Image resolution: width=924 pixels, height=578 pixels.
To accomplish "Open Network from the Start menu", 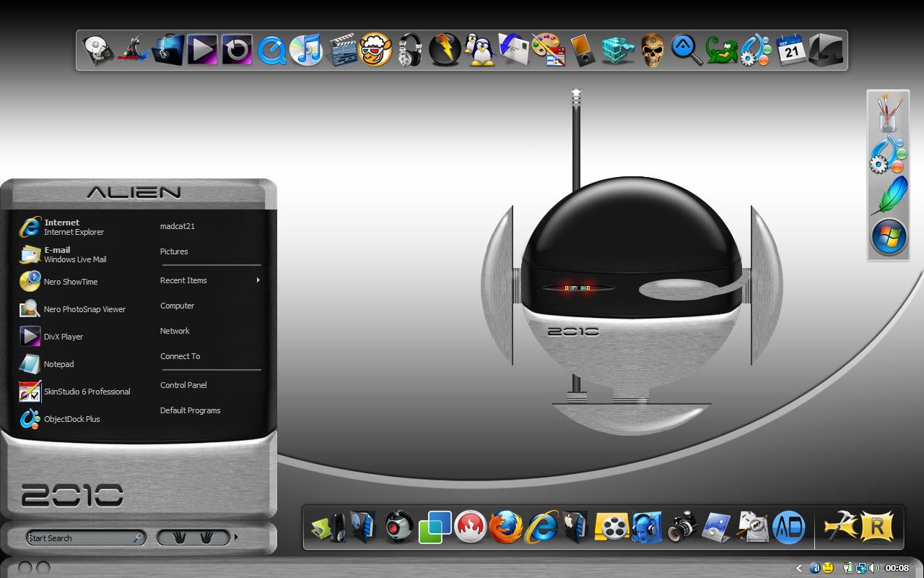I will tap(175, 331).
